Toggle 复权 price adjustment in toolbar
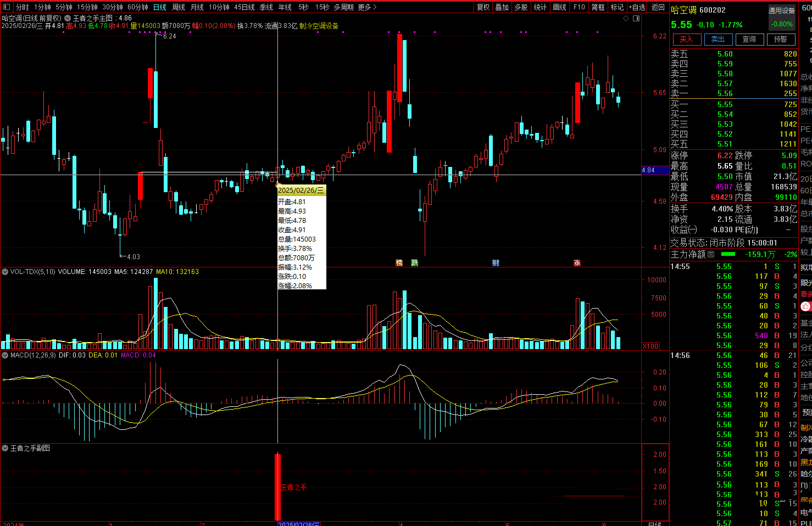 pos(483,7)
